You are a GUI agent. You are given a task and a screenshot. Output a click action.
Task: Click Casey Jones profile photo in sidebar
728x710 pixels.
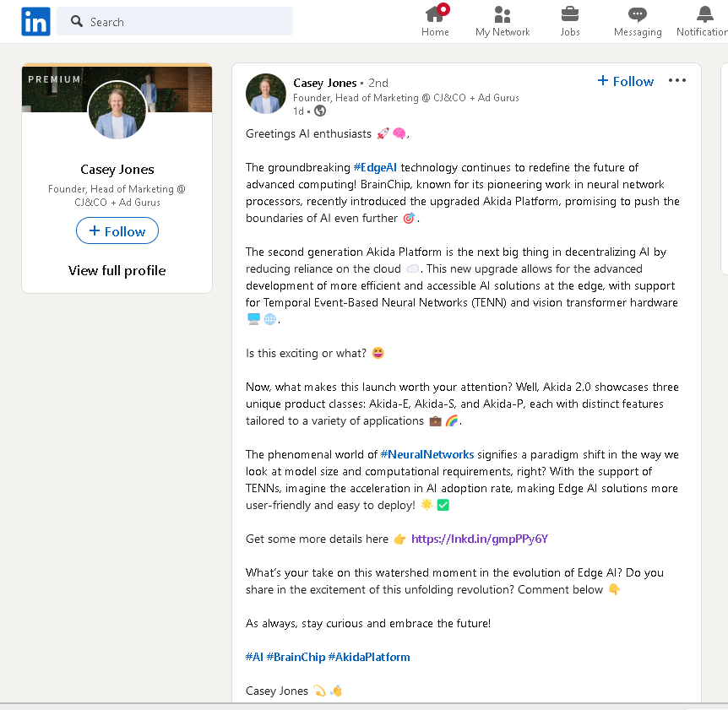(117, 111)
